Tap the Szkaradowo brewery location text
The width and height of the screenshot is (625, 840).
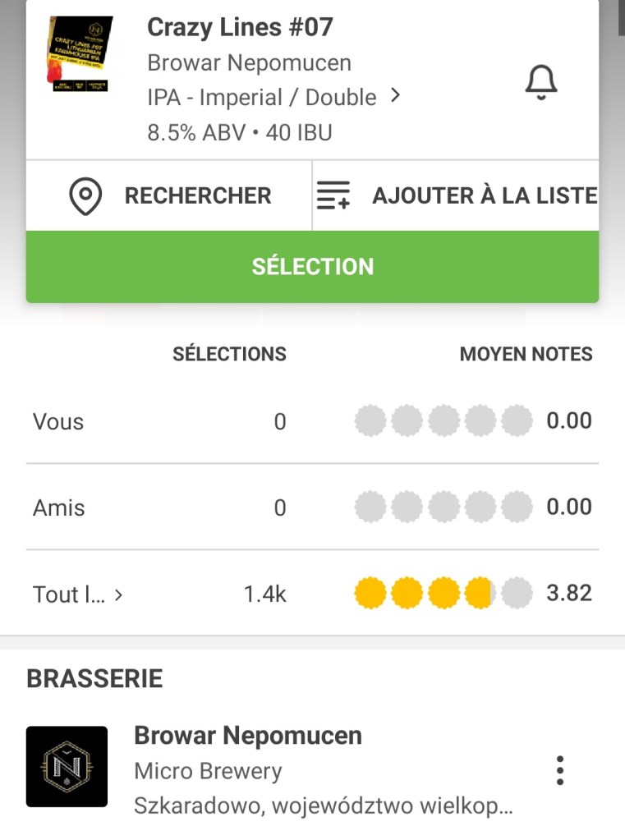pyautogui.click(x=324, y=806)
